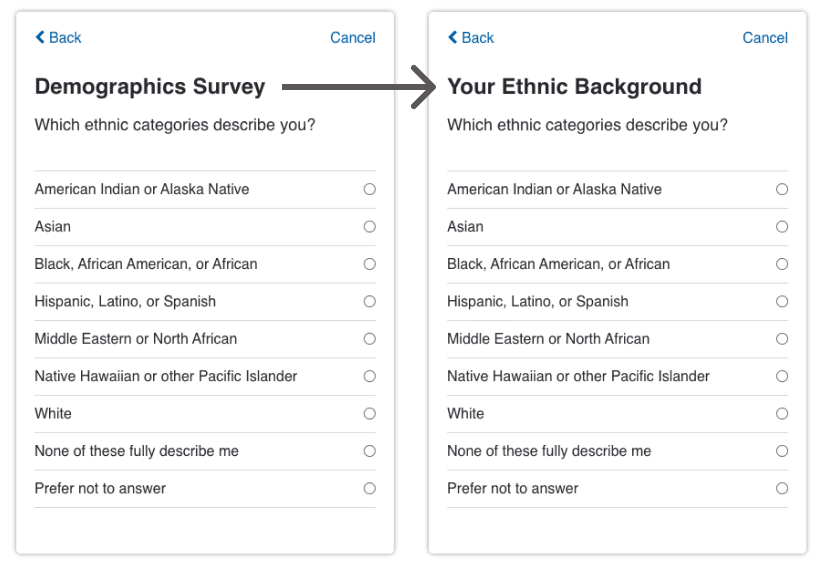Select Middle Eastern or North African in Demographics Survey

tap(370, 339)
